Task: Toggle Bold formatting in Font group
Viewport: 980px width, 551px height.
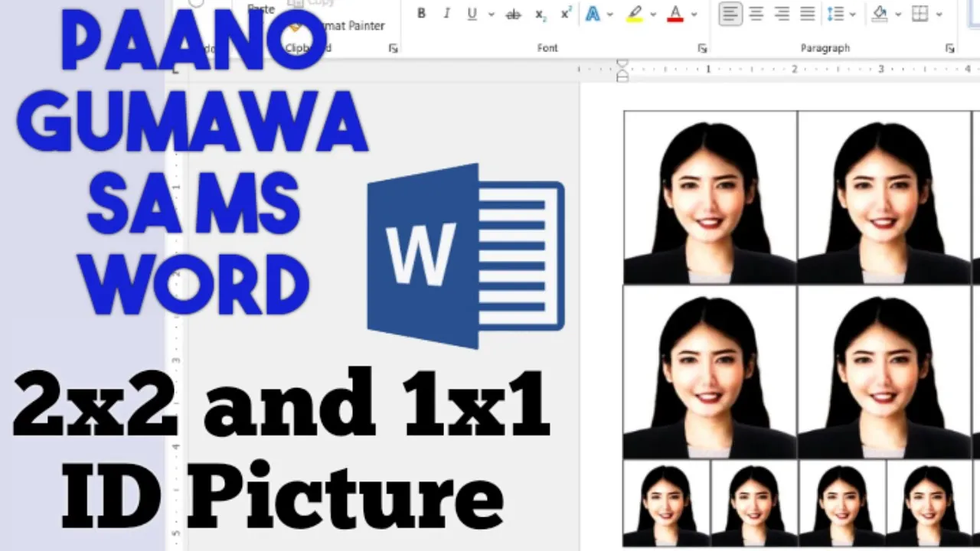Action: pos(421,14)
